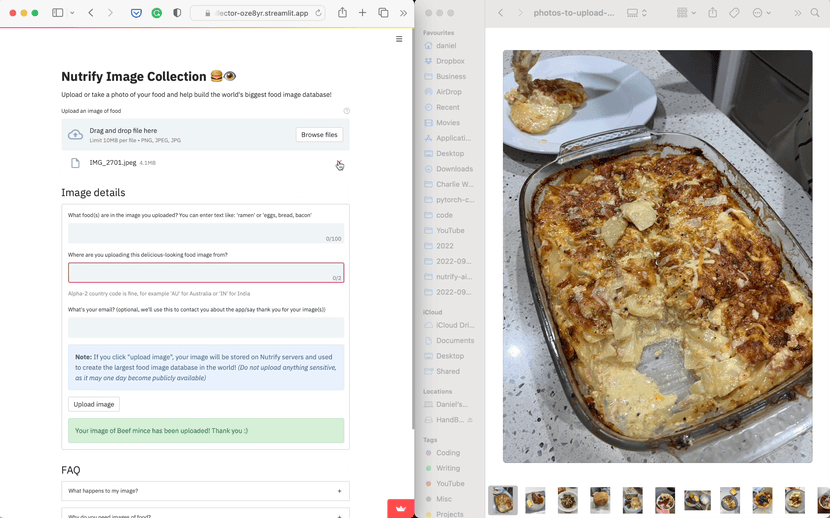Click the country code input field

tap(206, 272)
